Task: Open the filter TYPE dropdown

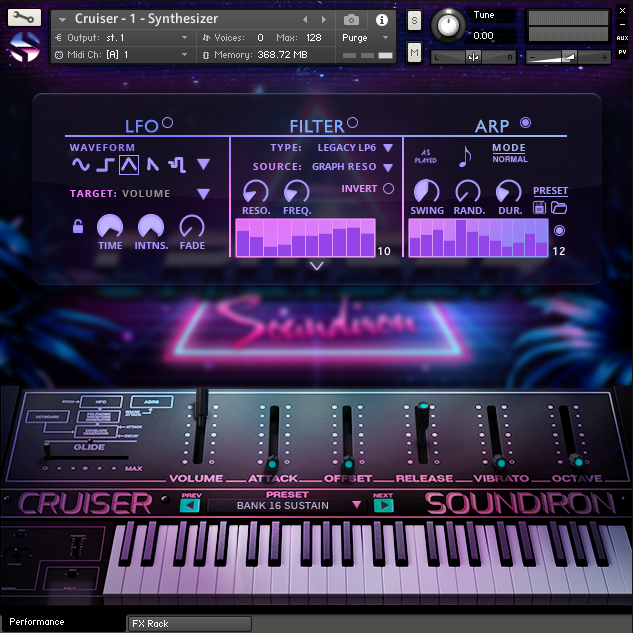Action: (x=388, y=148)
